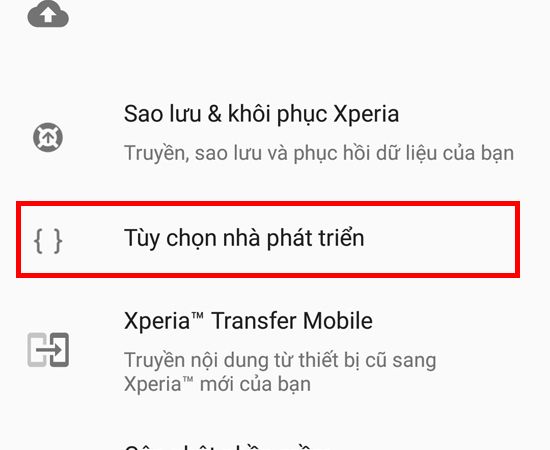Tap the Xperia backup and restore circular icon

[x=48, y=137]
